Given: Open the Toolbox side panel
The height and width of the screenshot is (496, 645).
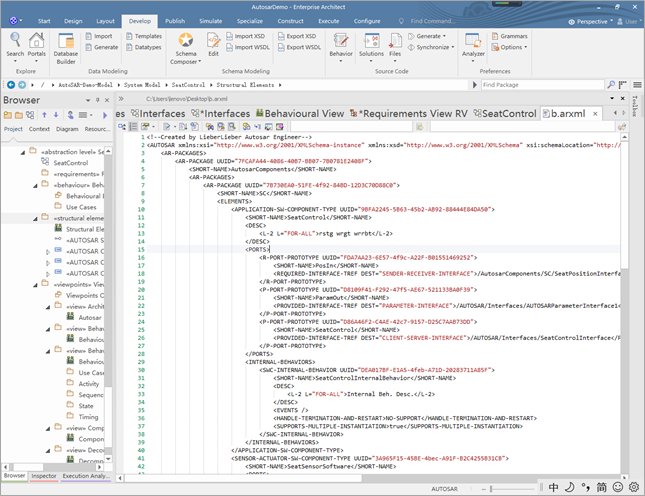Looking at the screenshot, I should pyautogui.click(x=635, y=106).
